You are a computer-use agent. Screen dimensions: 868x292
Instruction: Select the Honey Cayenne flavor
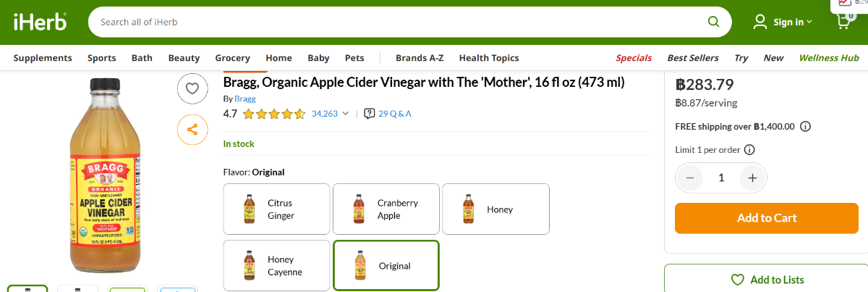coord(277,266)
